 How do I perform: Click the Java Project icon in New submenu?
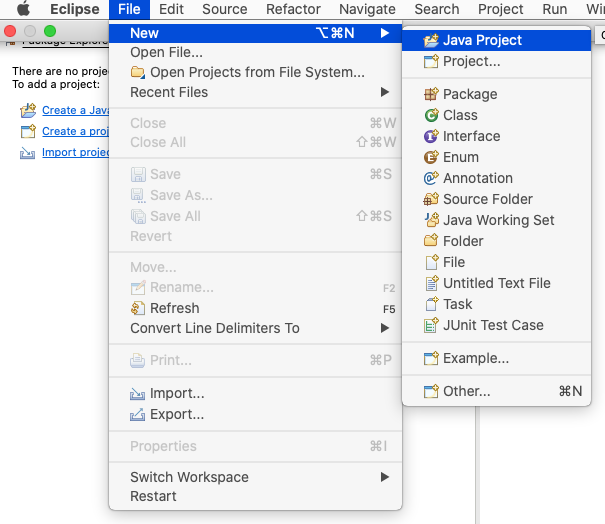pos(431,40)
